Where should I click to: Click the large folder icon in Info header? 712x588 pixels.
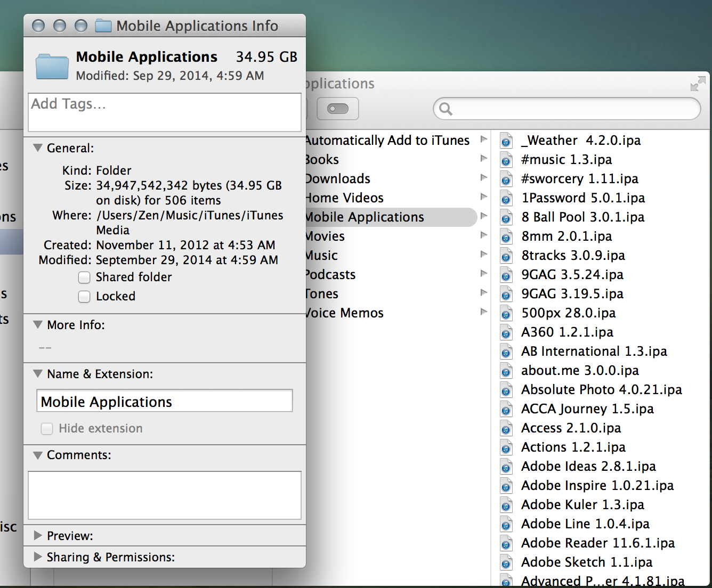[x=52, y=67]
